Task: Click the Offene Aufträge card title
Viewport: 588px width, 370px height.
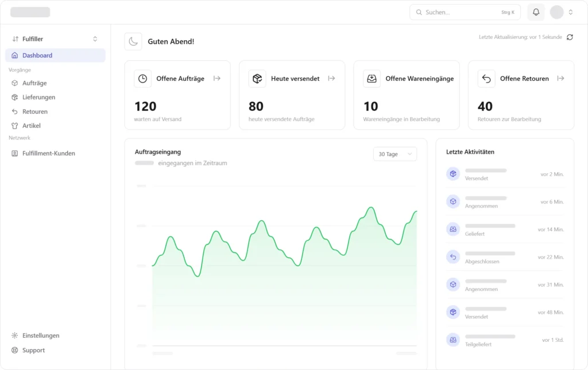Action: [x=180, y=79]
